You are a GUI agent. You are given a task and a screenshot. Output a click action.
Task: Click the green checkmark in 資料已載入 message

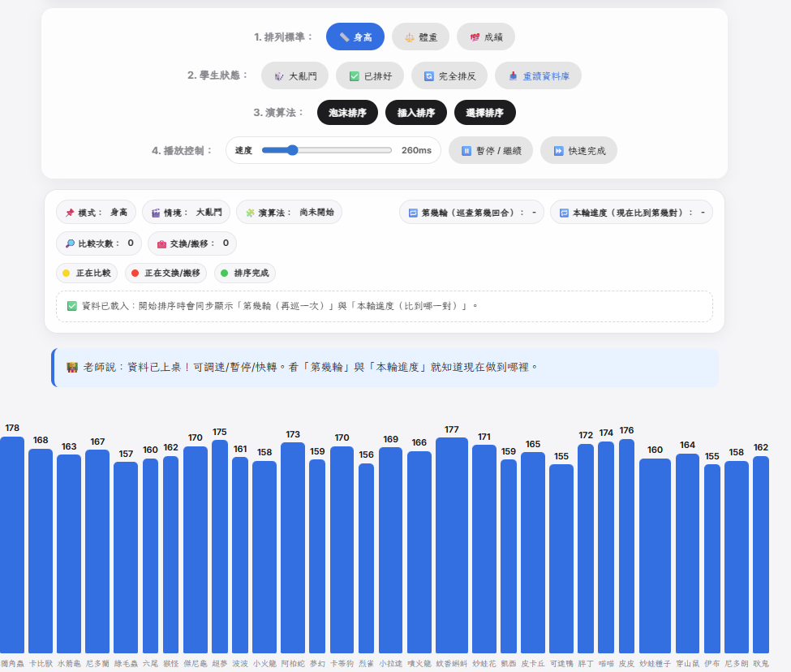[72, 306]
